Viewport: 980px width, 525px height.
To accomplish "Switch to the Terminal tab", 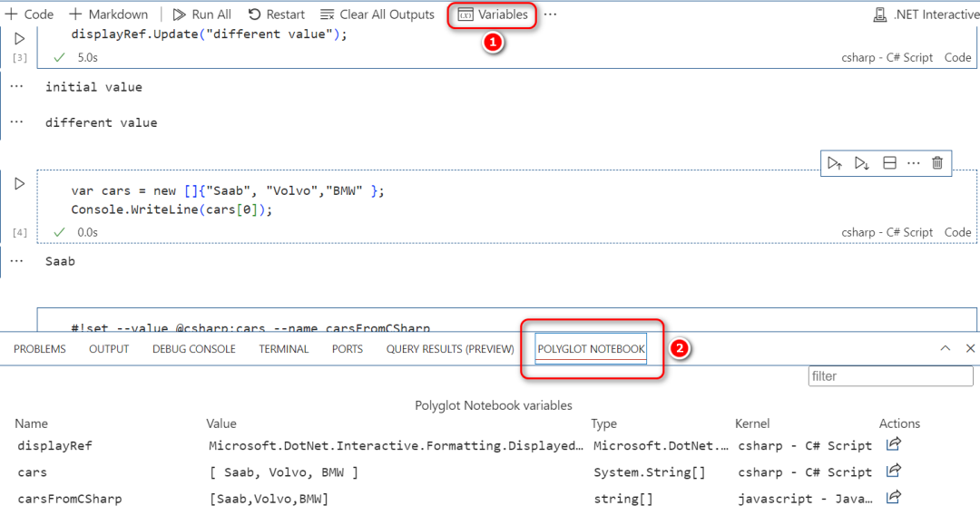I will pyautogui.click(x=284, y=349).
